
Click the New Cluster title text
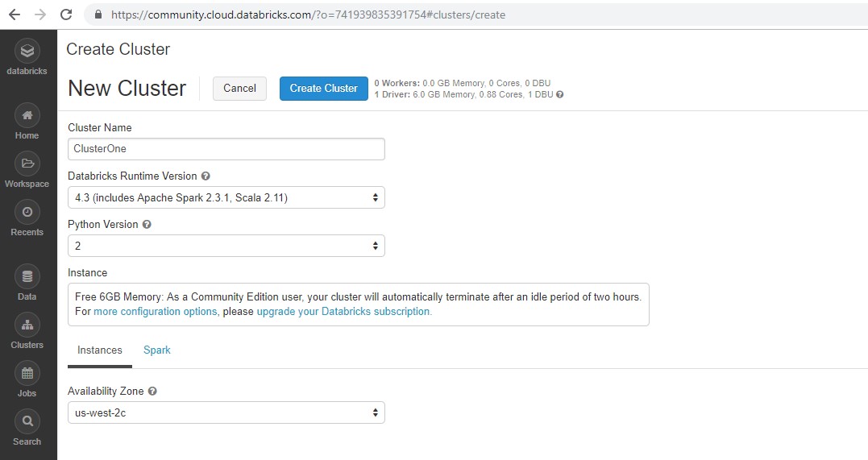(127, 89)
